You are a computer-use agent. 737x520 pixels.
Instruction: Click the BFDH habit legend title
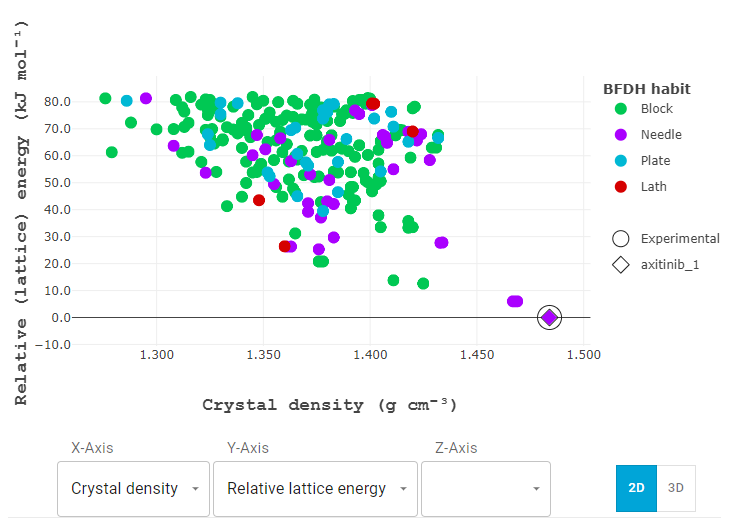tap(646, 88)
